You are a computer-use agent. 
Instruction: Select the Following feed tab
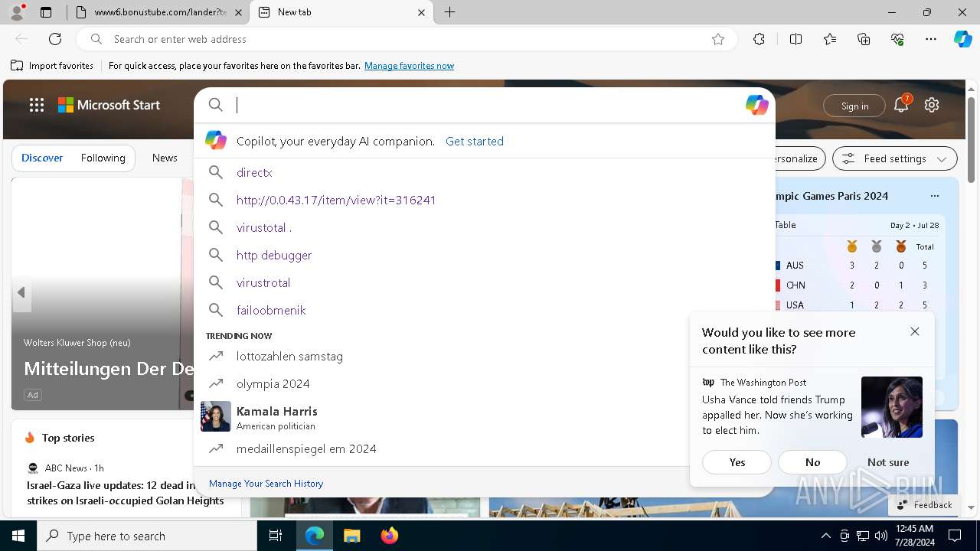coord(103,158)
